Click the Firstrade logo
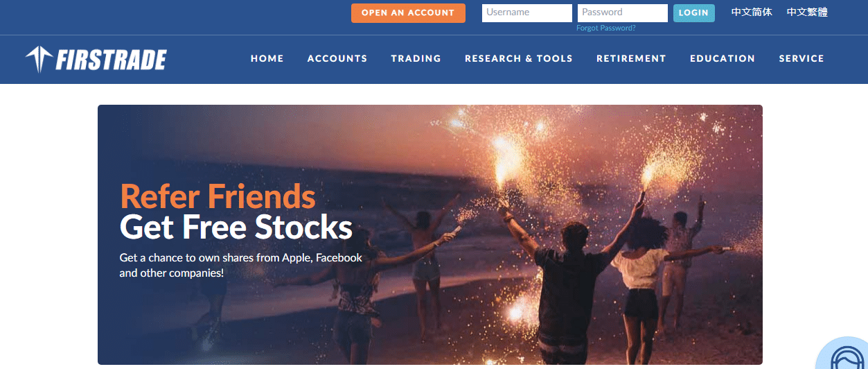The height and width of the screenshot is (369, 868). [x=96, y=60]
